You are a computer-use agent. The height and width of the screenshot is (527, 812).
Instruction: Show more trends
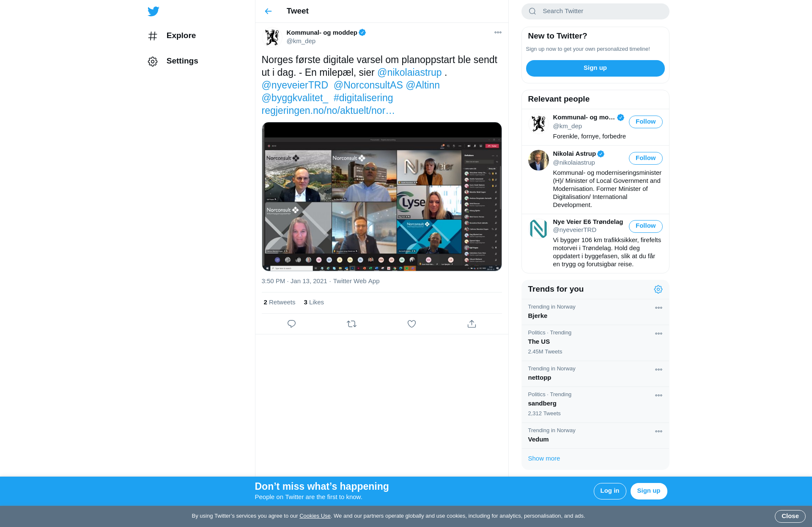click(x=544, y=458)
